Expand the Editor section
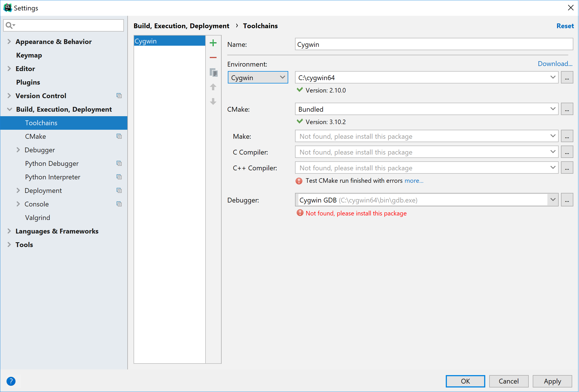Screen dimensions: 579x392 pyautogui.click(x=9, y=69)
